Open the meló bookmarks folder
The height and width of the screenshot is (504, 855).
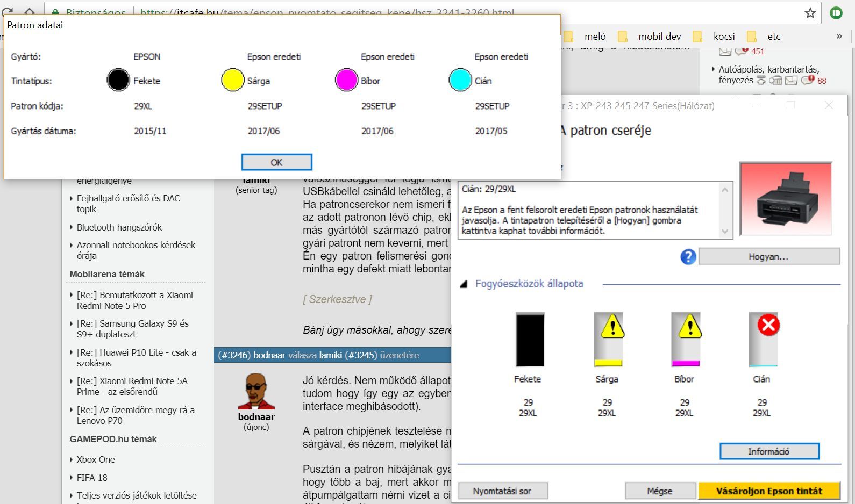pos(585,37)
